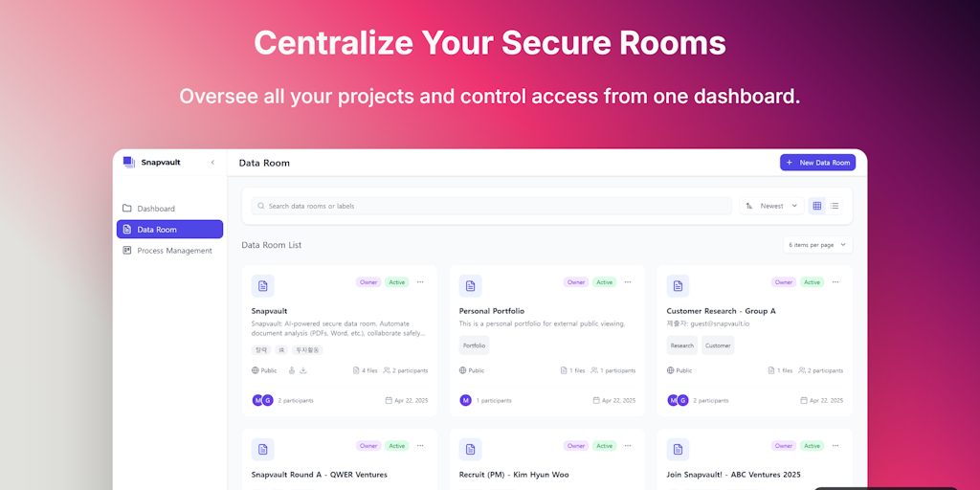Open the Newest sort dropdown
The height and width of the screenshot is (490, 980).
pyautogui.click(x=772, y=206)
